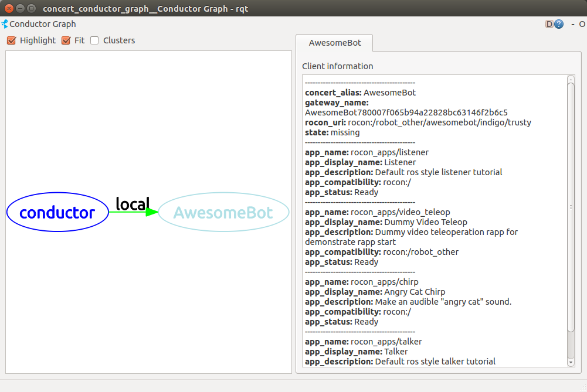Image resolution: width=587 pixels, height=392 pixels.
Task: Enable the Clusters checkbox
Action: pos(94,40)
